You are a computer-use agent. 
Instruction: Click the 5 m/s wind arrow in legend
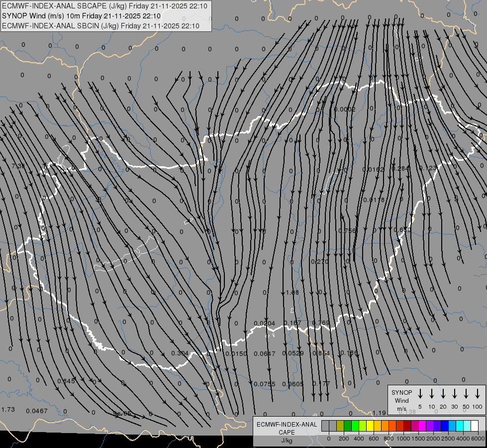point(420,394)
